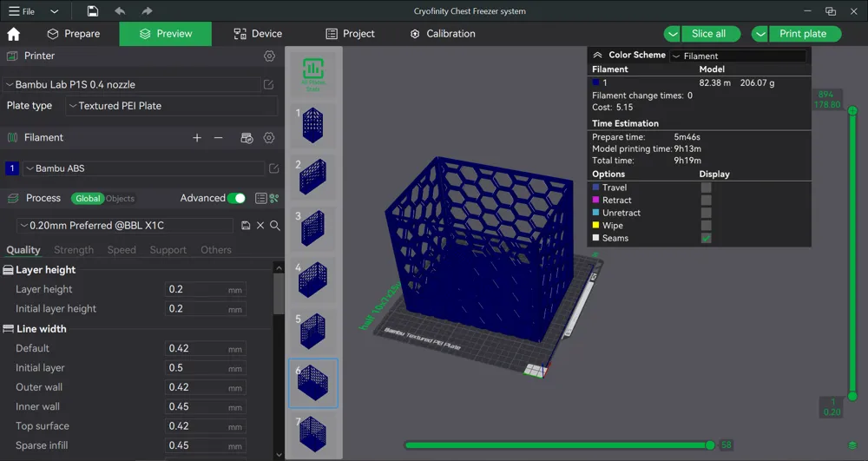
Task: Expand the Print plate dropdown arrow
Action: tap(760, 34)
